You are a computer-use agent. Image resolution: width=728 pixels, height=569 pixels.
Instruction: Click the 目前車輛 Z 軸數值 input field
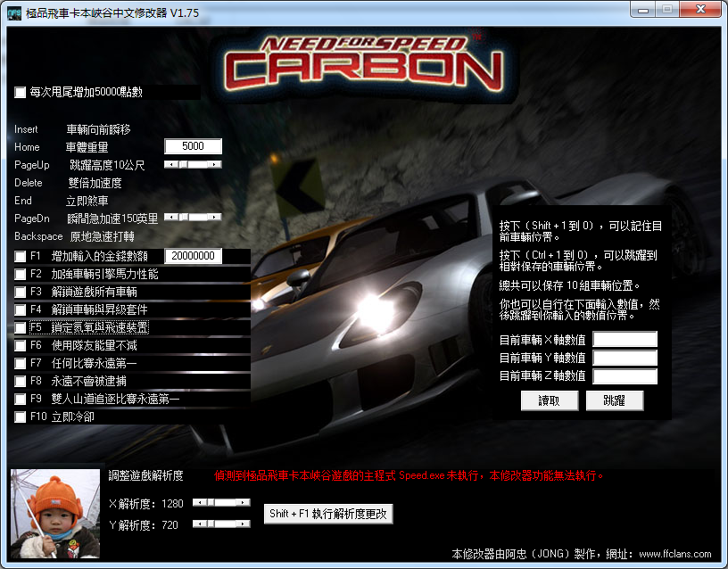tap(625, 375)
